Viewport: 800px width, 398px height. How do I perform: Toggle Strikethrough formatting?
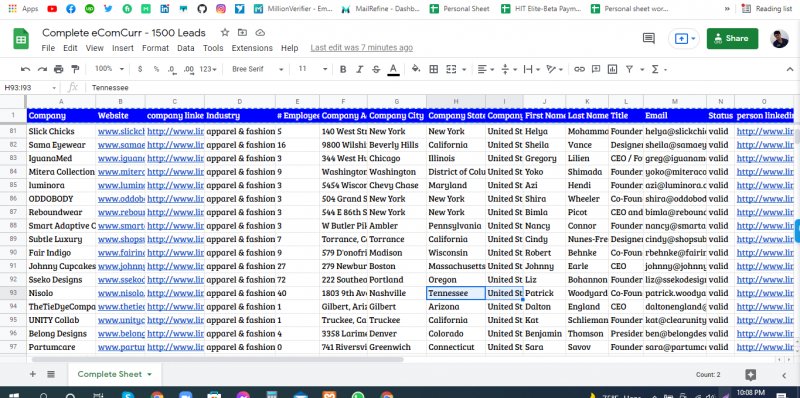pyautogui.click(x=376, y=69)
